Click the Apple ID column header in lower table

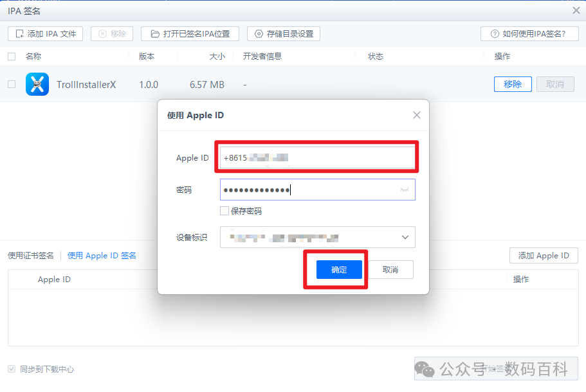(54, 280)
